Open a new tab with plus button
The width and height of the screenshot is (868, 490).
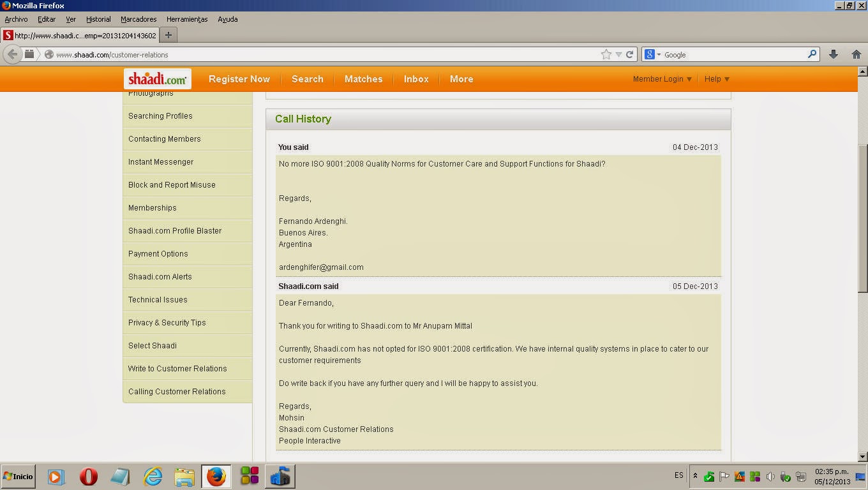click(168, 35)
